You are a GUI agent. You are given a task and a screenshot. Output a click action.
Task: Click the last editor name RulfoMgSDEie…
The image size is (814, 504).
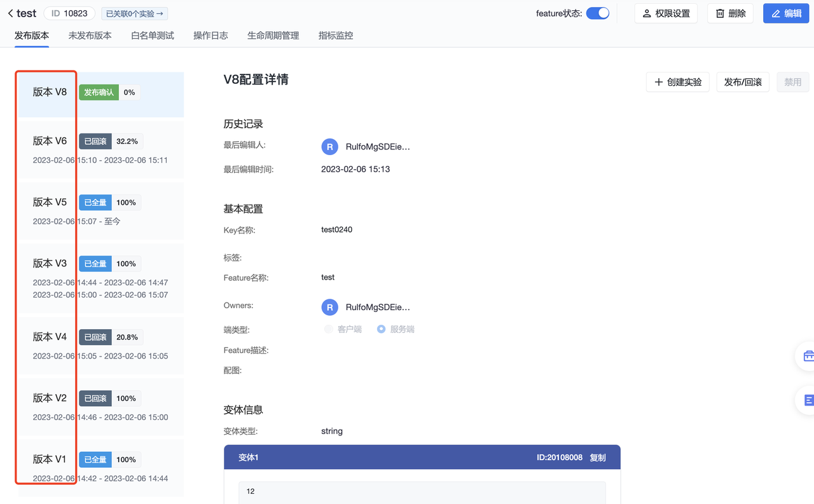[x=378, y=147]
